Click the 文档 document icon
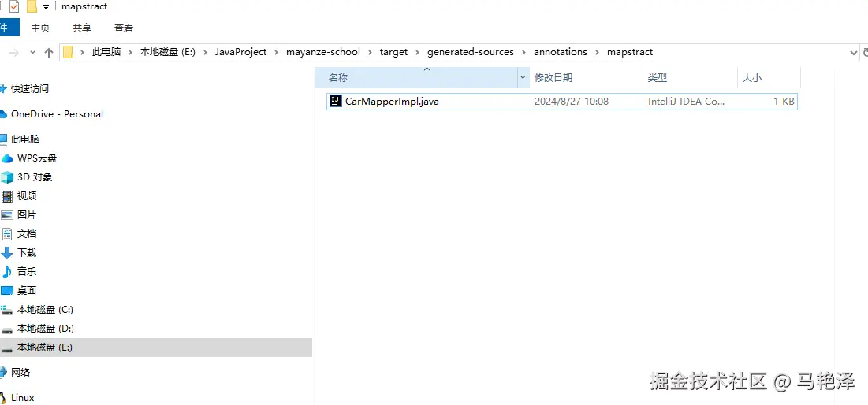This screenshot has height=405, width=868. click(6, 233)
